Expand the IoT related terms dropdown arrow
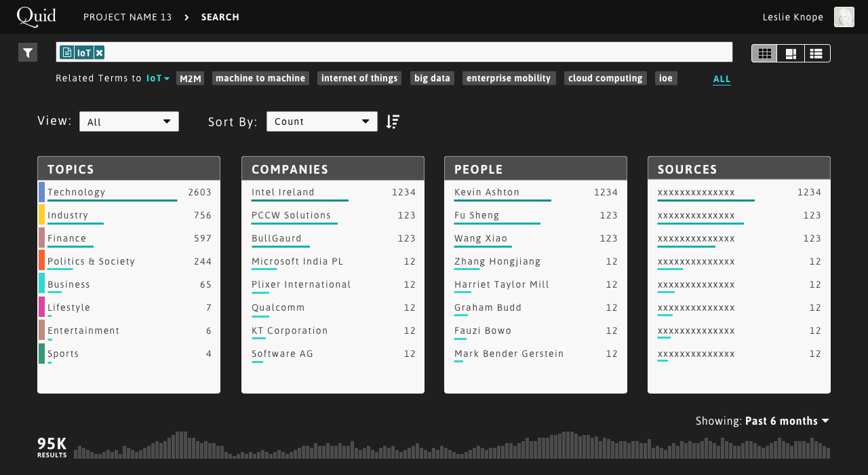 (x=167, y=79)
